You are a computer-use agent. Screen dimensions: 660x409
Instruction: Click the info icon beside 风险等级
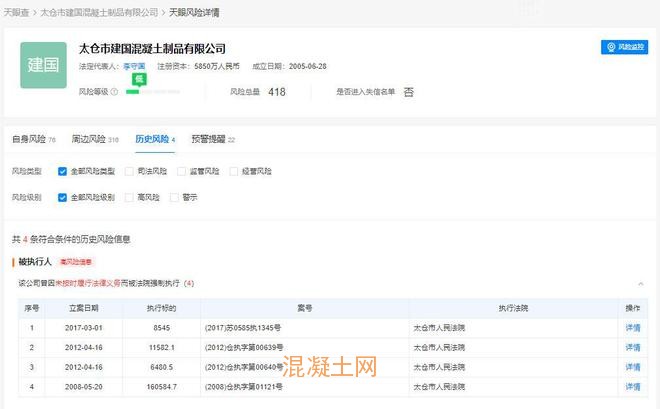click(x=115, y=92)
